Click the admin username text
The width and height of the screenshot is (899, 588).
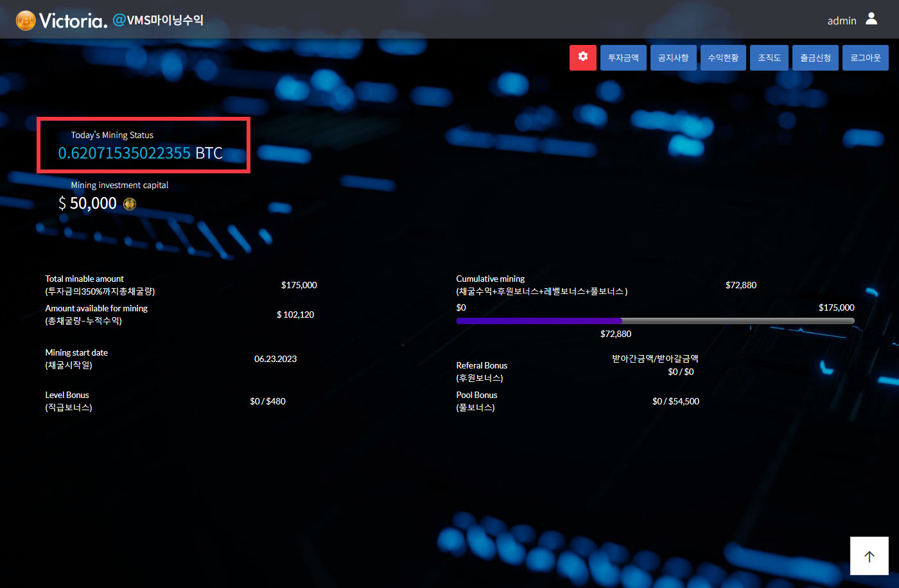click(841, 21)
